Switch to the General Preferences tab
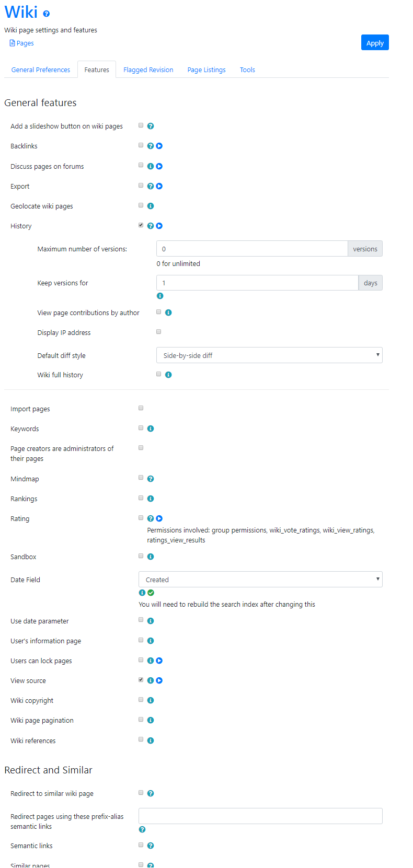413x868 pixels. (41, 70)
